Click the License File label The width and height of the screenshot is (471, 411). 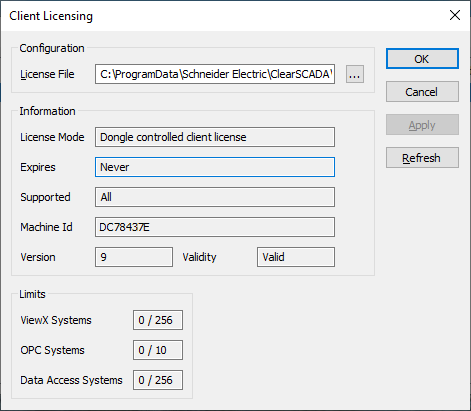coord(47,74)
